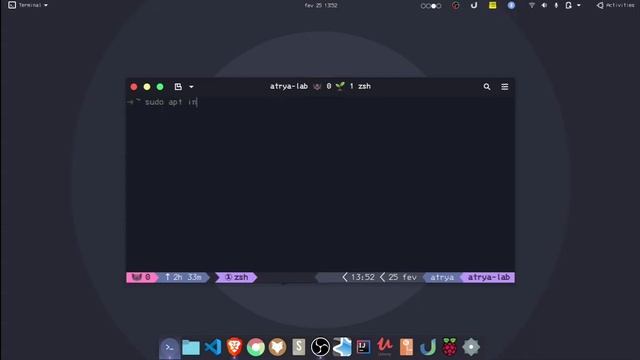Expand the new tab dropdown arrow
Image resolution: width=640 pixels, height=360 pixels.
(x=191, y=87)
